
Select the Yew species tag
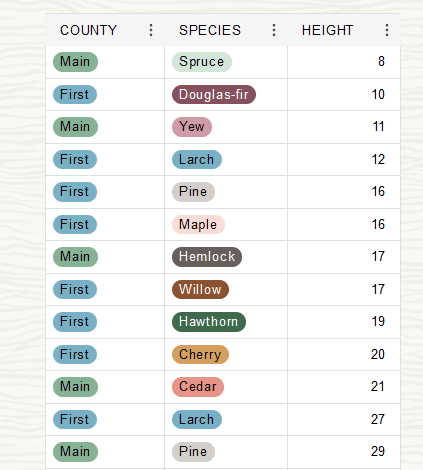pyautogui.click(x=192, y=127)
